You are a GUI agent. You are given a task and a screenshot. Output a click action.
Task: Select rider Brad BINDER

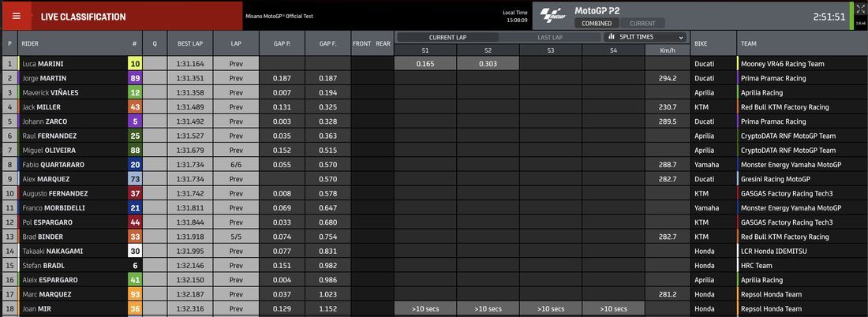click(x=43, y=237)
